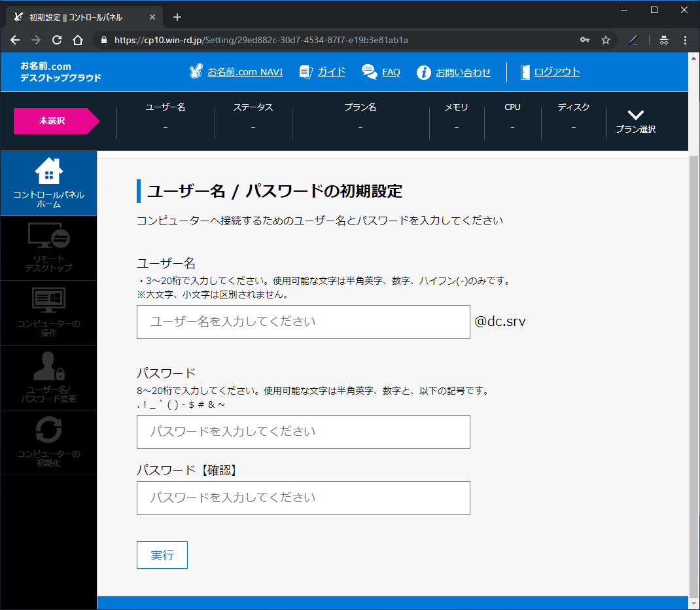The width and height of the screenshot is (700, 610).
Task: Click the パスワード input field
Action: pos(303,432)
